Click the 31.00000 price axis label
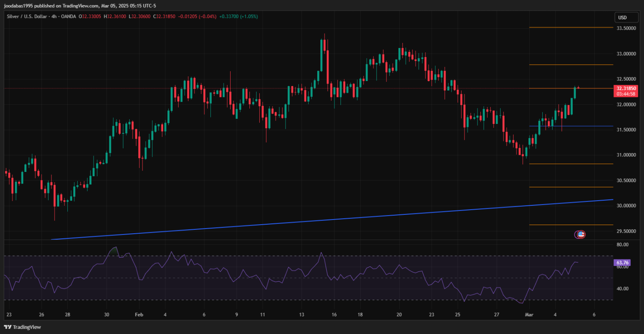644x334 pixels. coord(626,155)
